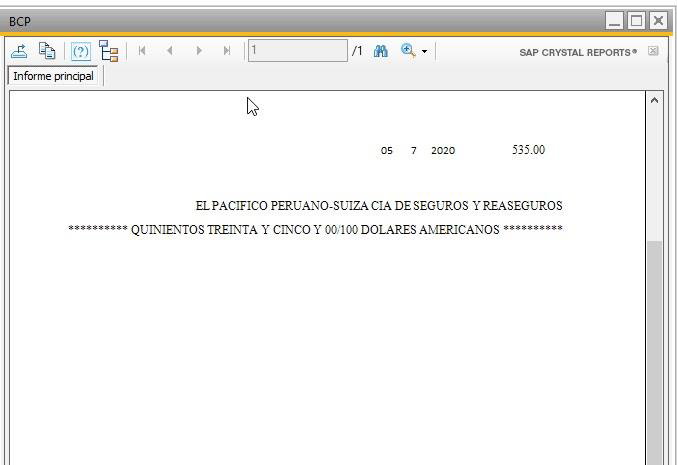Click the zoom magnifier icon
The width and height of the screenshot is (677, 465).
point(408,51)
